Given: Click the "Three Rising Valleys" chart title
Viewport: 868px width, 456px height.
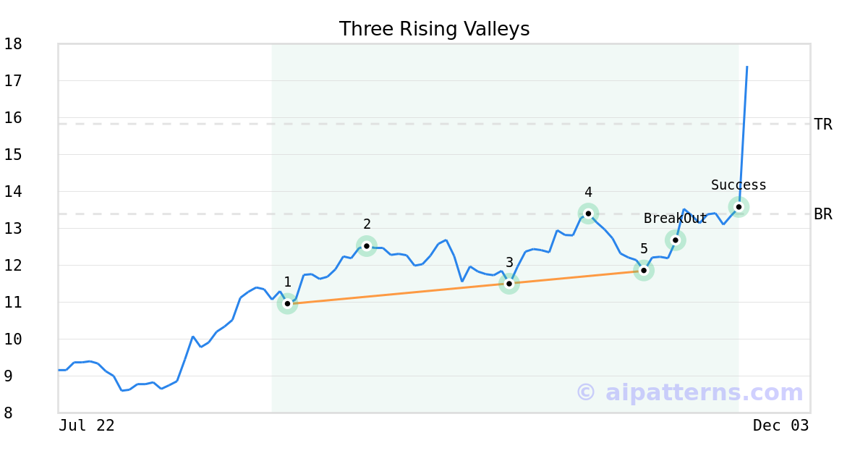Looking at the screenshot, I should pos(434,29).
